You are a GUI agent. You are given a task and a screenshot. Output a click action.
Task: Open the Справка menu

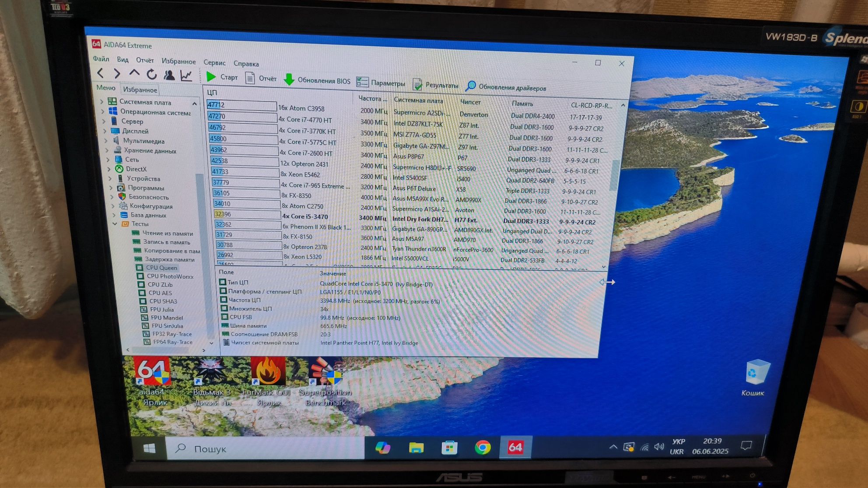pyautogui.click(x=246, y=64)
